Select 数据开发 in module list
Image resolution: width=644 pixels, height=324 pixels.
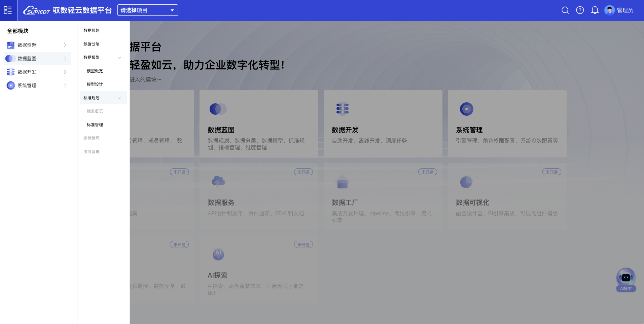(38, 72)
